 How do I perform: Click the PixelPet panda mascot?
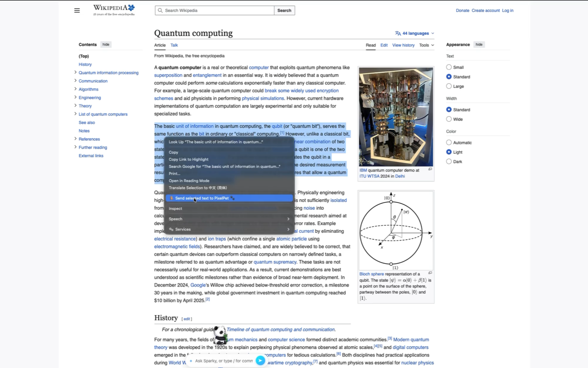click(x=220, y=335)
